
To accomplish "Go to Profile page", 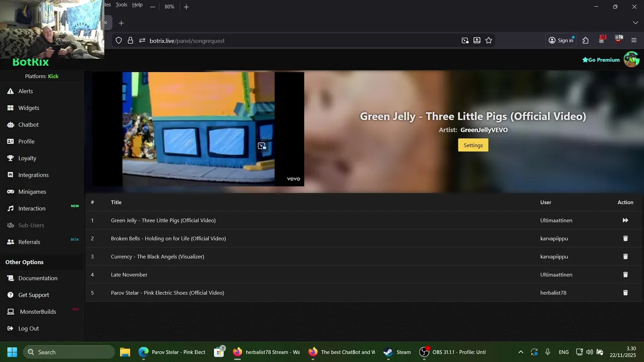I will click(26, 141).
